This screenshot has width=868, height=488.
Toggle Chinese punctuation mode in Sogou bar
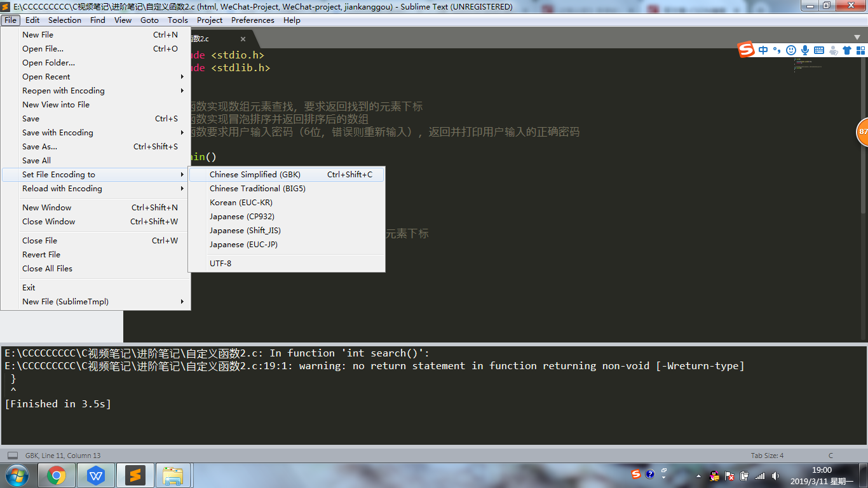(776, 50)
